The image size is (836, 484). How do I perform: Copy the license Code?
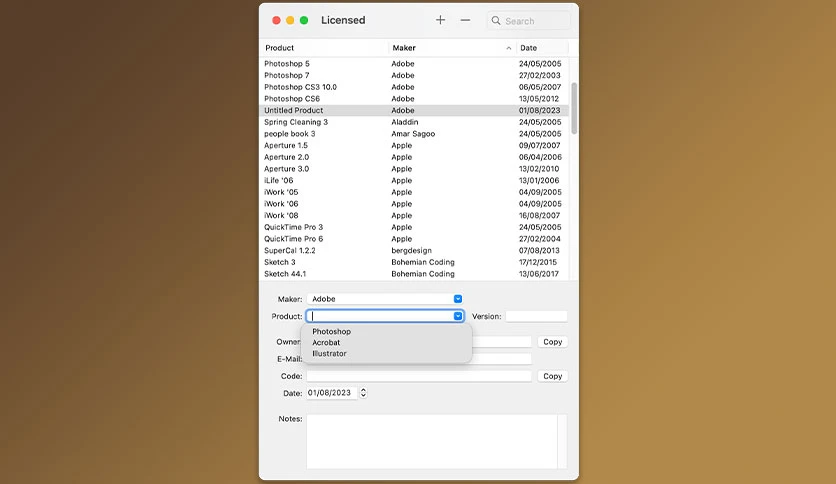553,376
